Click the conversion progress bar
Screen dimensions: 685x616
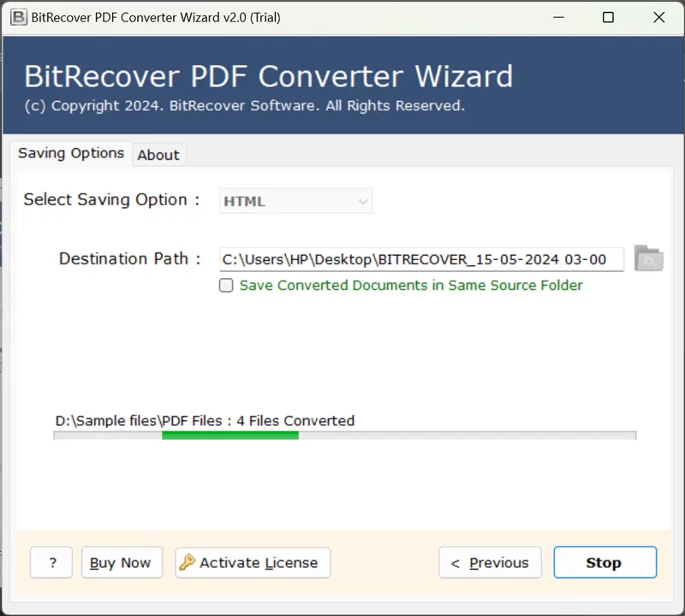click(345, 435)
